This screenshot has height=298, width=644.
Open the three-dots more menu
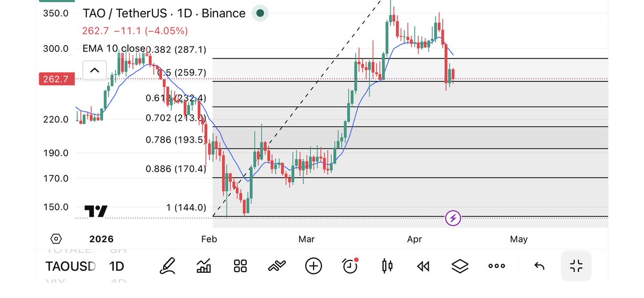pos(496,266)
